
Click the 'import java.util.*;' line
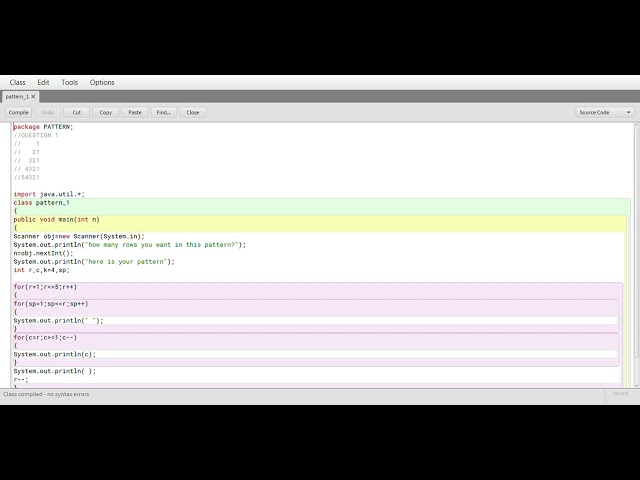49,194
